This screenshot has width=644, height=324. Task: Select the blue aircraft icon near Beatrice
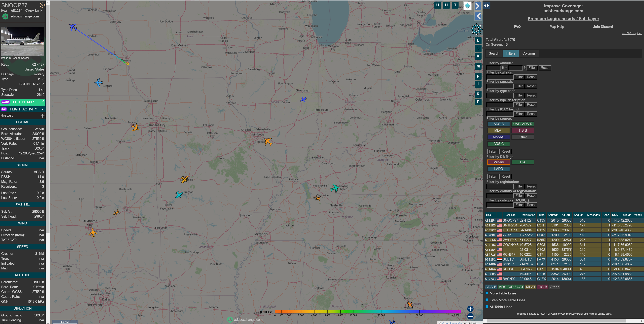99,82
